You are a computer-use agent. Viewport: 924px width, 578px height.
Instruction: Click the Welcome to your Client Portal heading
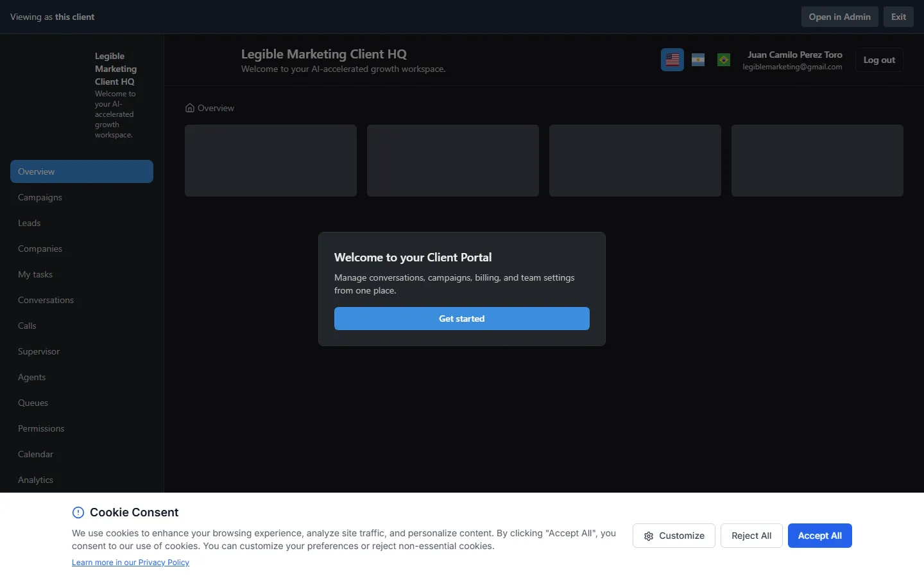coord(413,258)
